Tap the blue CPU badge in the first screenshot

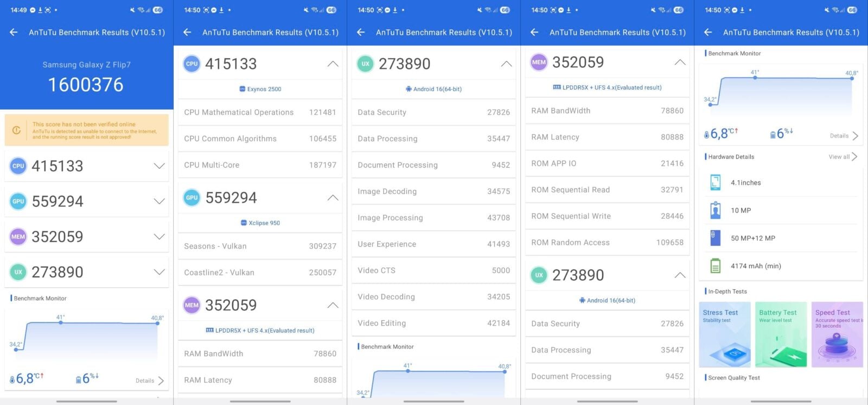point(18,166)
